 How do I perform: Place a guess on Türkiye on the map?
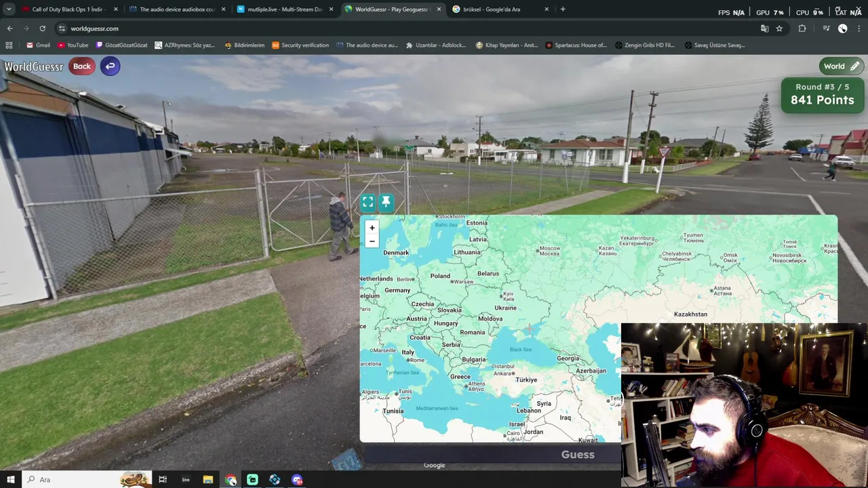tap(526, 380)
